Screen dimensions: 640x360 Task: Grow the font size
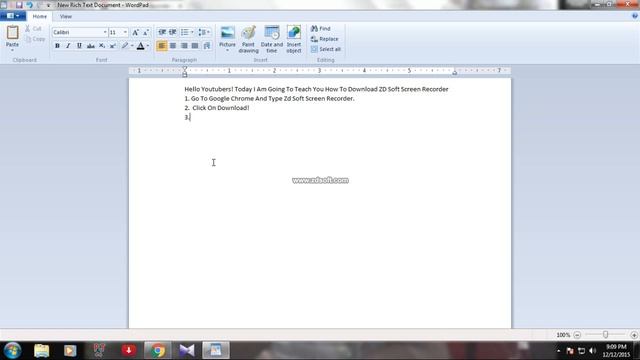tap(135, 32)
